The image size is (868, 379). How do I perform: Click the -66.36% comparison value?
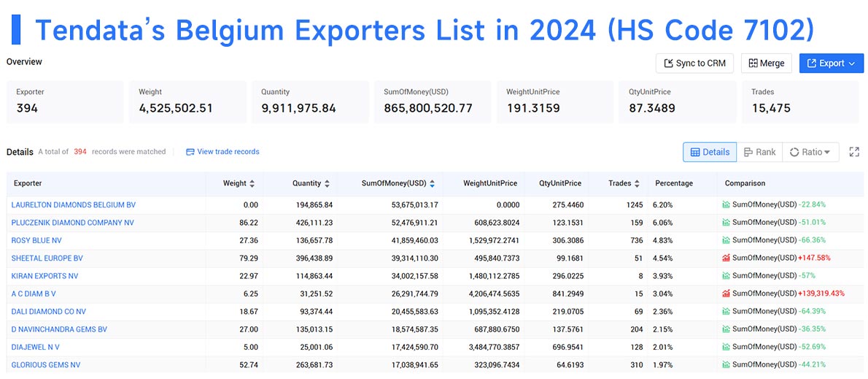click(x=812, y=240)
